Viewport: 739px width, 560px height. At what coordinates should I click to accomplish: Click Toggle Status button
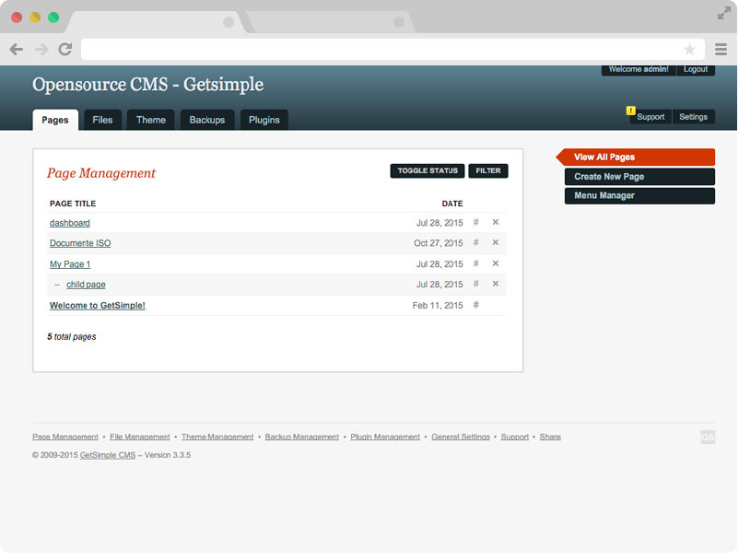(x=428, y=171)
